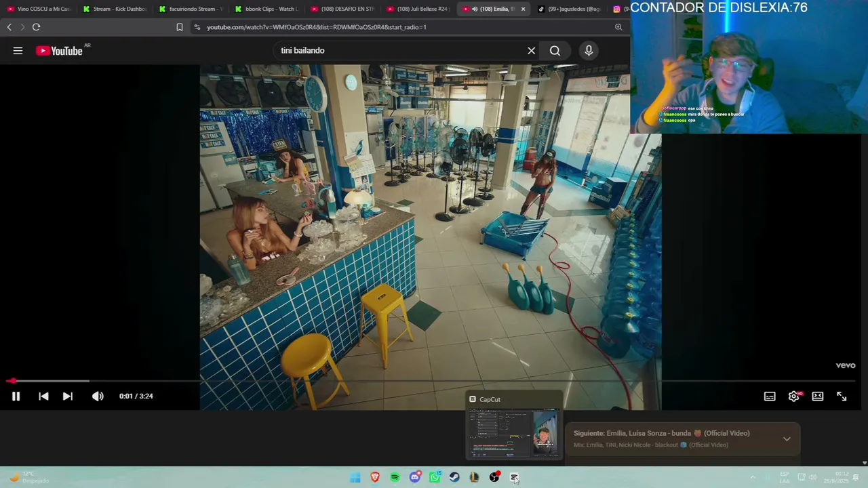This screenshot has height=488, width=868.
Task: Start voice search with microphone
Action: [x=589, y=51]
